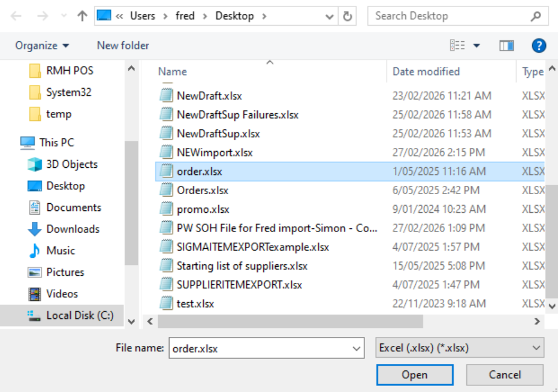Open the Organize dropdown menu
This screenshot has height=392, width=558.
click(x=42, y=46)
